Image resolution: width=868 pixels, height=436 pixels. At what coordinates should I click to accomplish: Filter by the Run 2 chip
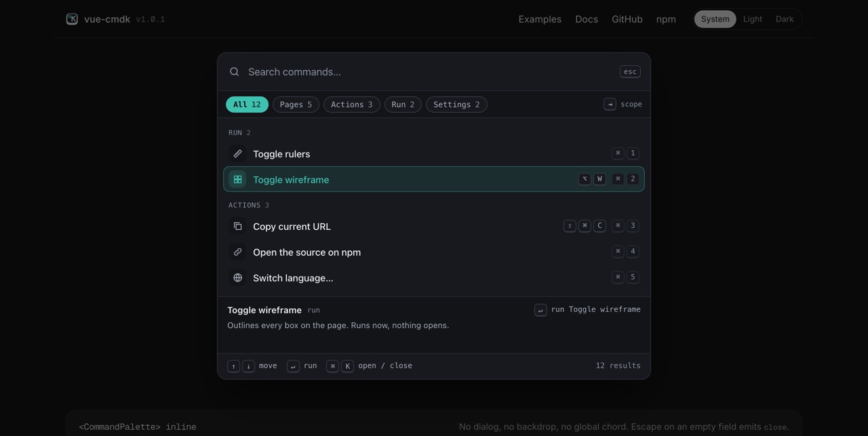click(403, 104)
